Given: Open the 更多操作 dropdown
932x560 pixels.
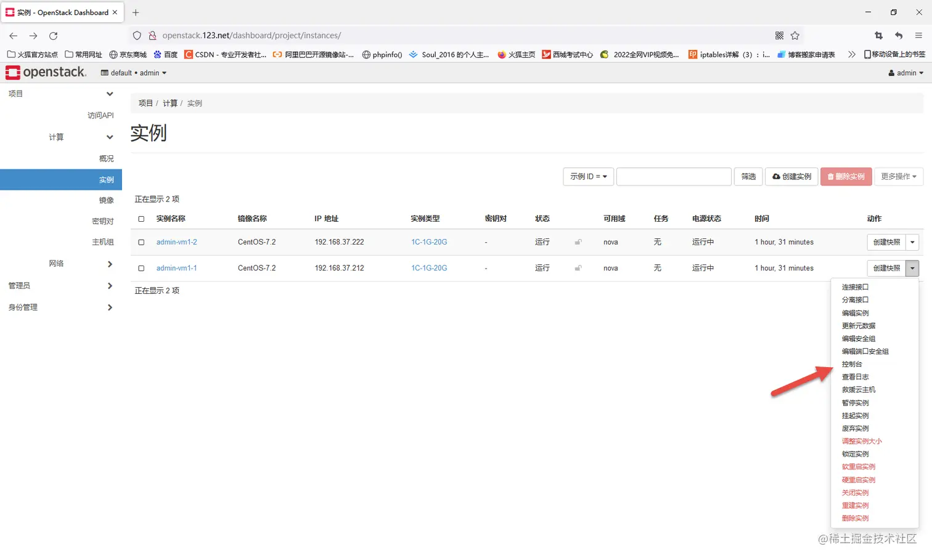Looking at the screenshot, I should pos(899,177).
